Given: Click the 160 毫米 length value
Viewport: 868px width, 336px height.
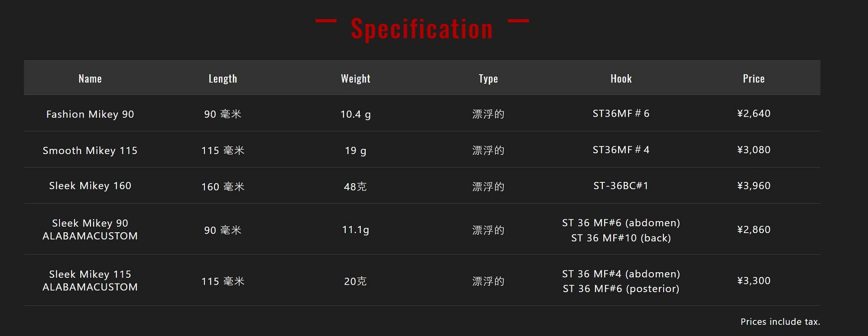Looking at the screenshot, I should point(223,187).
